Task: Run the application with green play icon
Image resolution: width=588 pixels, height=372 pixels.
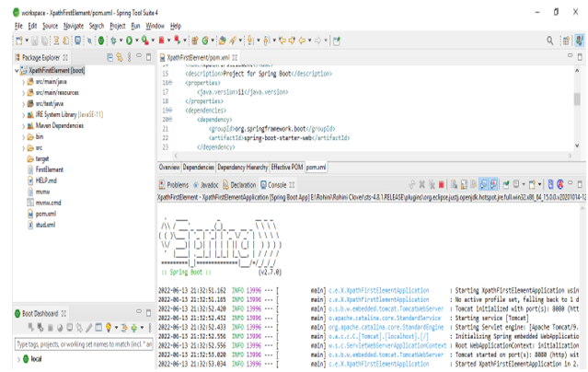Action: tap(129, 41)
